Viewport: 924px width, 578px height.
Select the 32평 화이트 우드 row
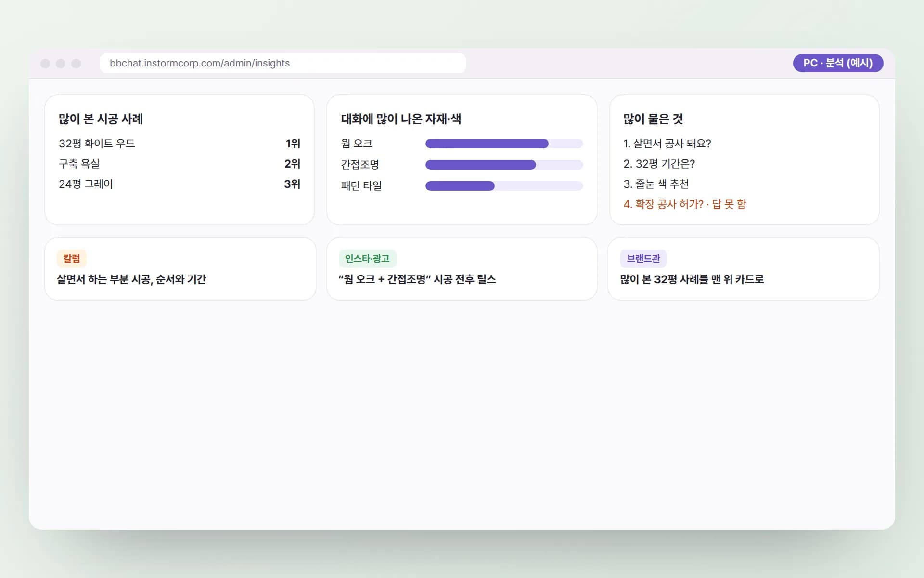[x=179, y=144]
